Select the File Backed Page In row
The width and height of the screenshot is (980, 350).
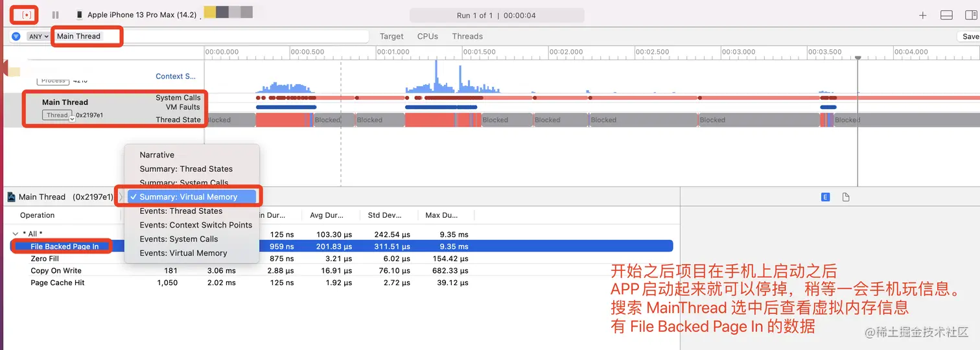342,246
